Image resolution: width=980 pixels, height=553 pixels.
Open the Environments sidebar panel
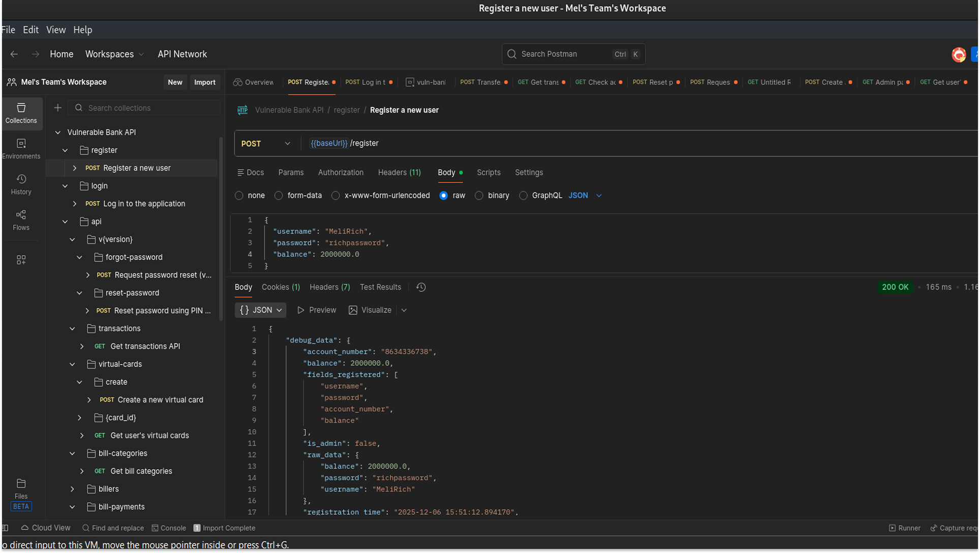click(21, 148)
